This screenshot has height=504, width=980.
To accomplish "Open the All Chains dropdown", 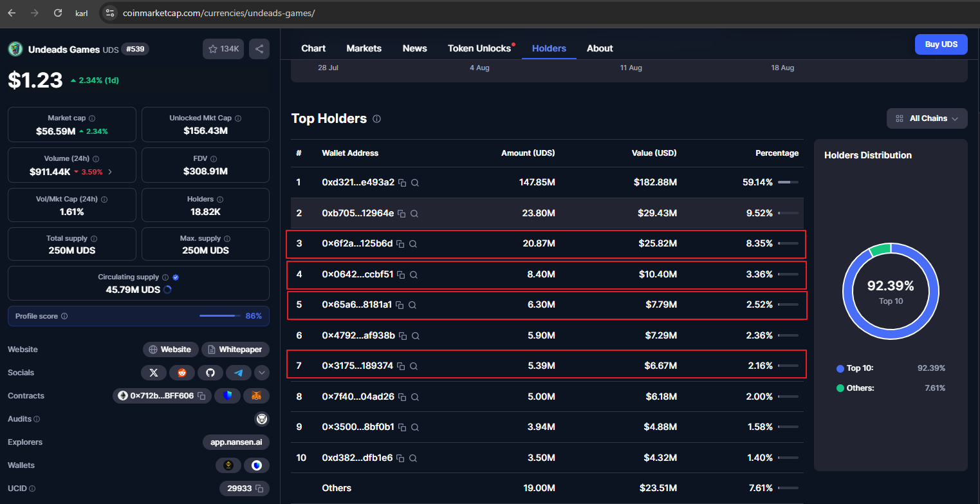I will (x=927, y=118).
